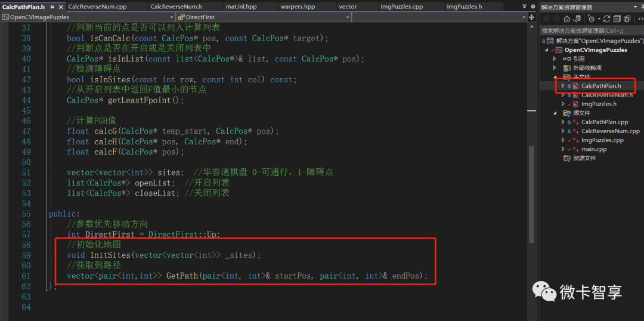Click the Forward arrow in Solution Explorer toolbar

pyautogui.click(x=556, y=18)
